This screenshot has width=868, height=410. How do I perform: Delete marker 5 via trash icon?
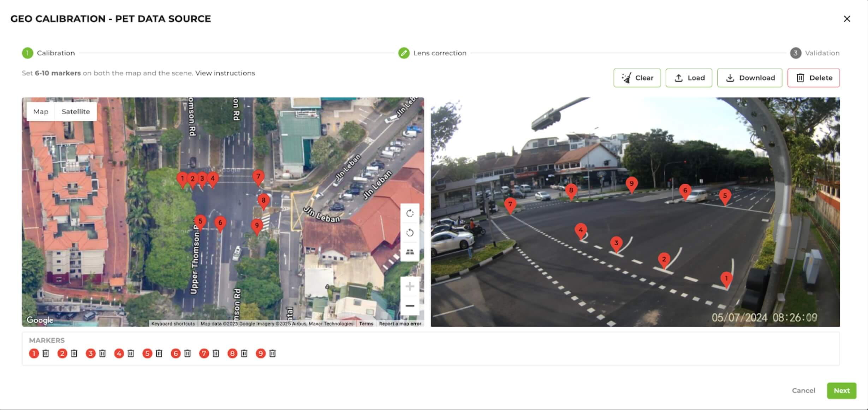point(159,353)
